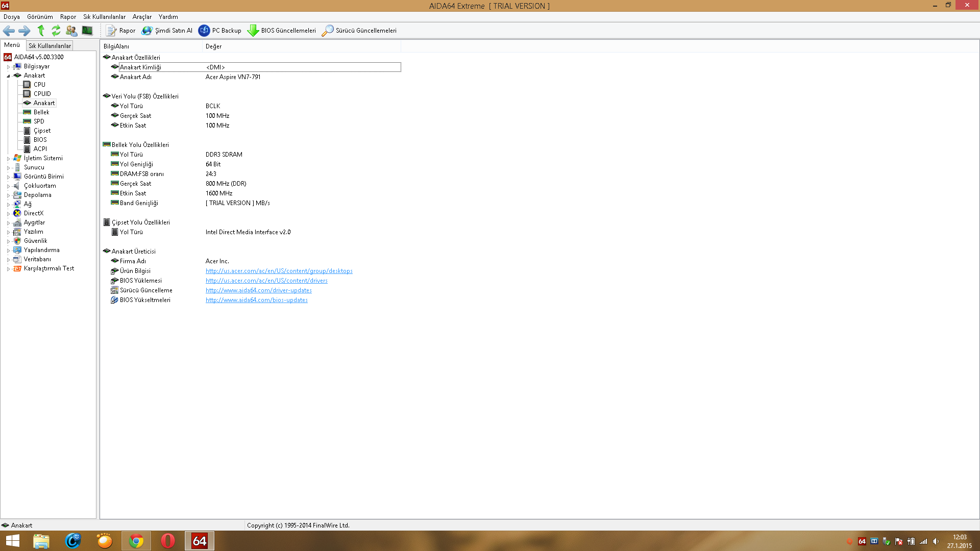Expand the DirectX tree node

pyautogui.click(x=8, y=214)
